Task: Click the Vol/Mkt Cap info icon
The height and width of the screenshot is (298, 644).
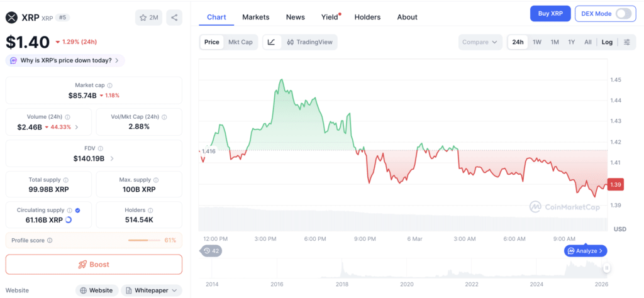Action: (x=164, y=117)
